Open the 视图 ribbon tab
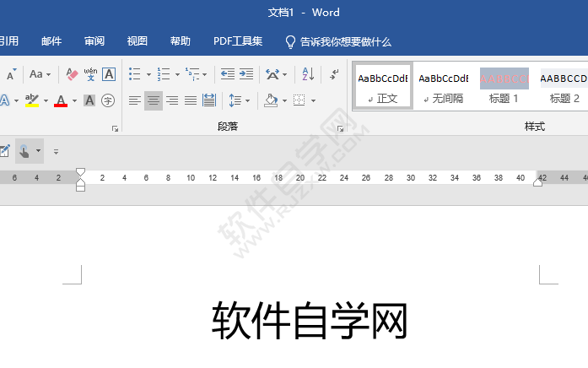The image size is (588, 368). 138,41
